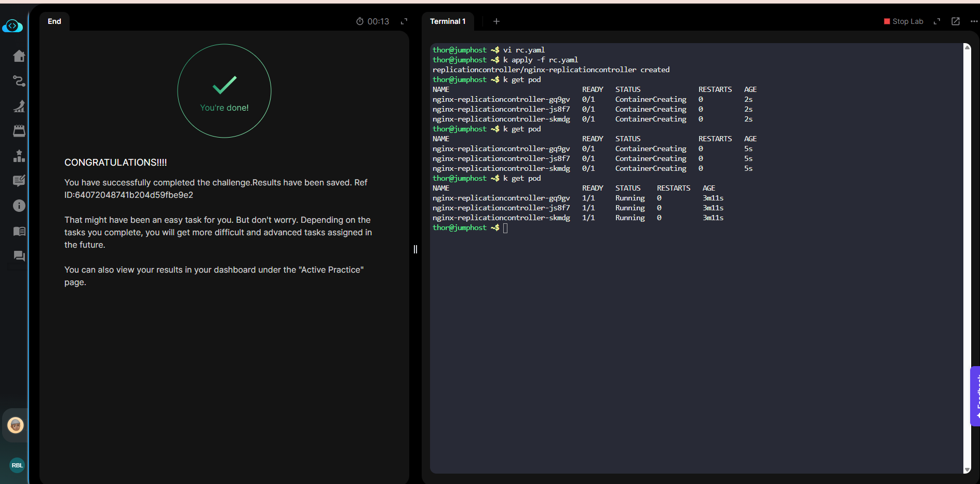Image resolution: width=980 pixels, height=484 pixels.
Task: Click pod skmdg name in Running list
Action: click(501, 218)
